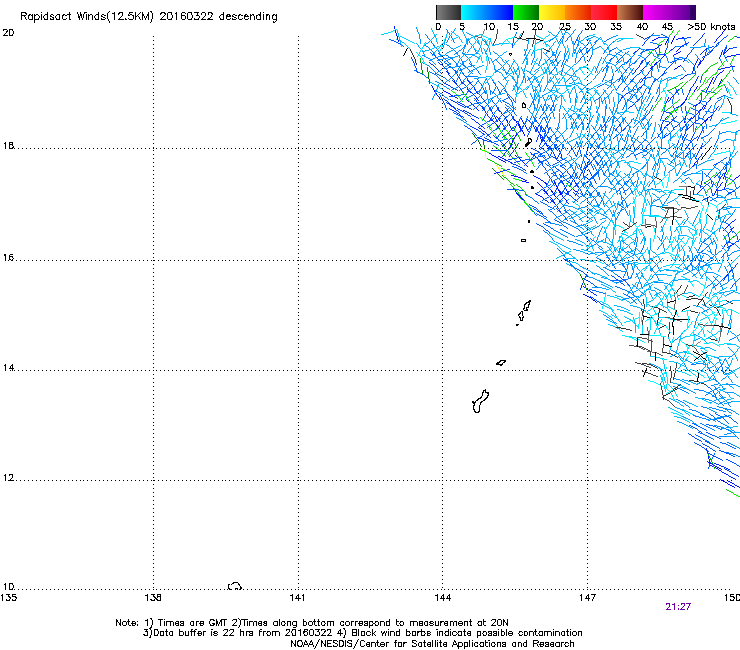Click the elongated island pair outline near 15N
This screenshot has height=650, width=740.
click(524, 312)
